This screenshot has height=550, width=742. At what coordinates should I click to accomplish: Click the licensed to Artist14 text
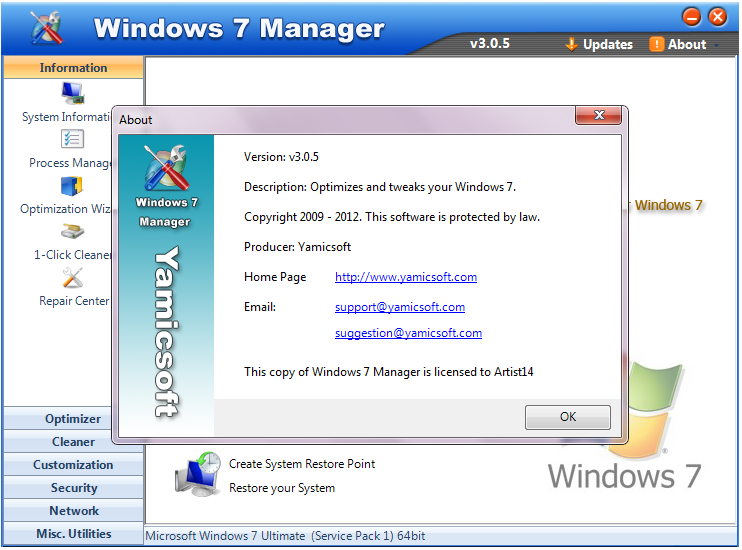(389, 372)
